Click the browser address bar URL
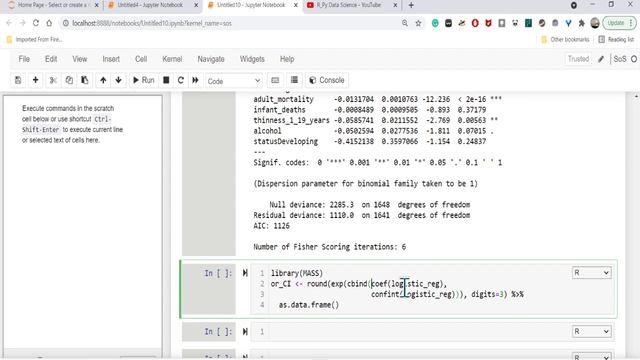The width and height of the screenshot is (640, 360). point(152,23)
